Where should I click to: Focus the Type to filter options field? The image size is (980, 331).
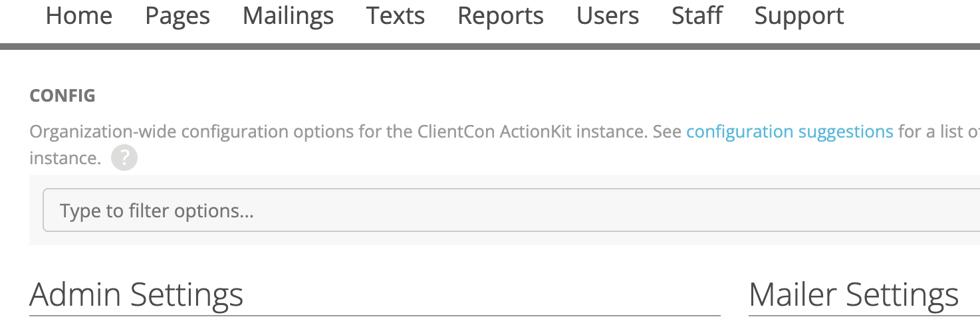pyautogui.click(x=511, y=211)
